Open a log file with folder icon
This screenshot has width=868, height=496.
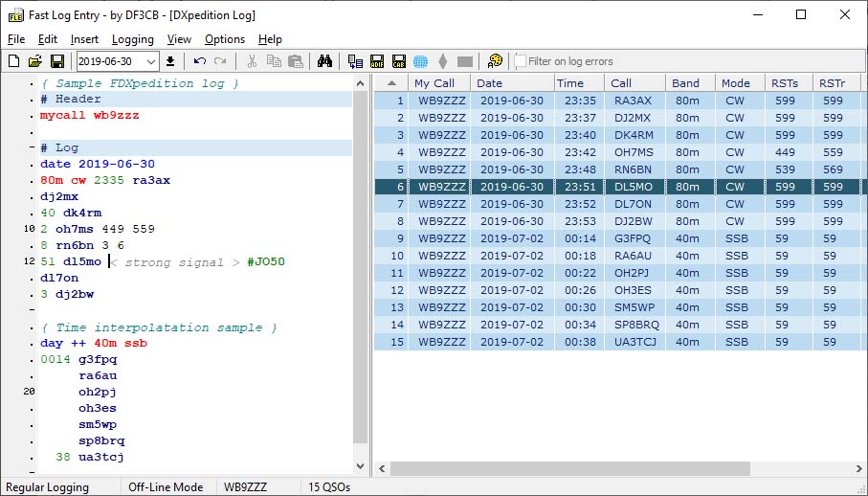[35, 61]
